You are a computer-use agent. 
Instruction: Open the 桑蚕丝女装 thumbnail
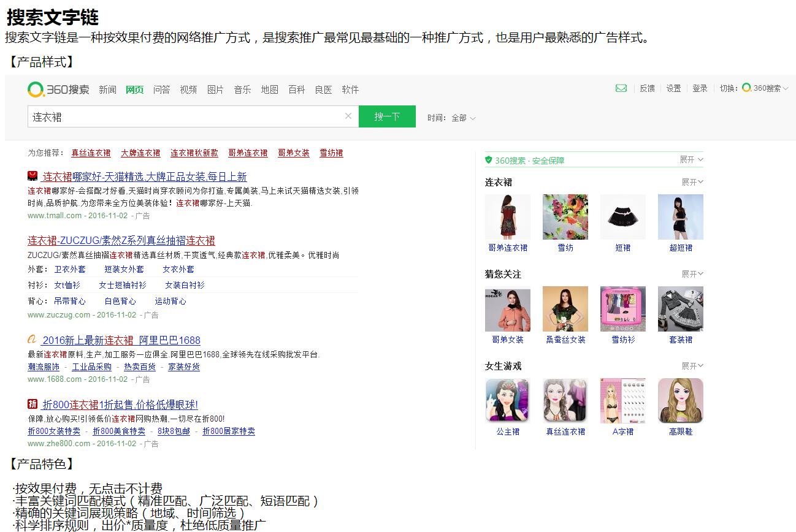coord(565,309)
